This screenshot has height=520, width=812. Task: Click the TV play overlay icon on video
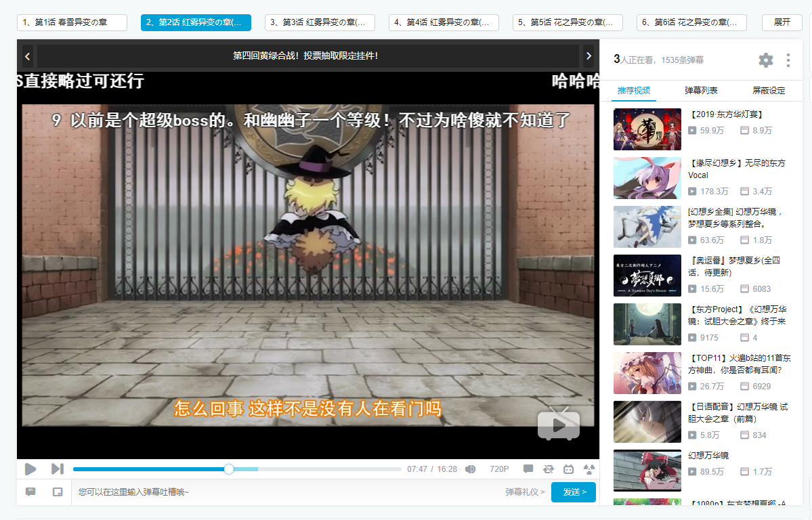pyautogui.click(x=559, y=424)
